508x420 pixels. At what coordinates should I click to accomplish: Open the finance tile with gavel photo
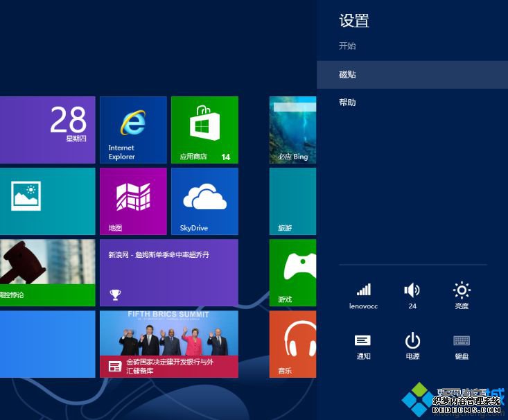point(48,272)
